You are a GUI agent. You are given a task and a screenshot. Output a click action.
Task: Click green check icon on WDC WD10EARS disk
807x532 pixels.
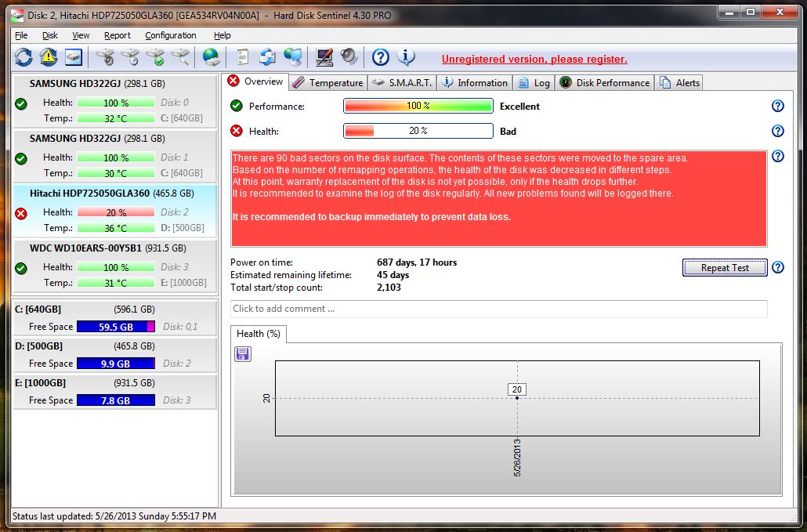click(21, 268)
